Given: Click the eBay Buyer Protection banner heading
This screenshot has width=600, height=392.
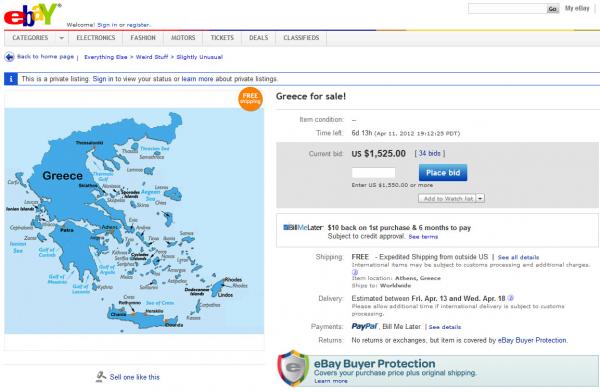Looking at the screenshot, I should [x=375, y=363].
